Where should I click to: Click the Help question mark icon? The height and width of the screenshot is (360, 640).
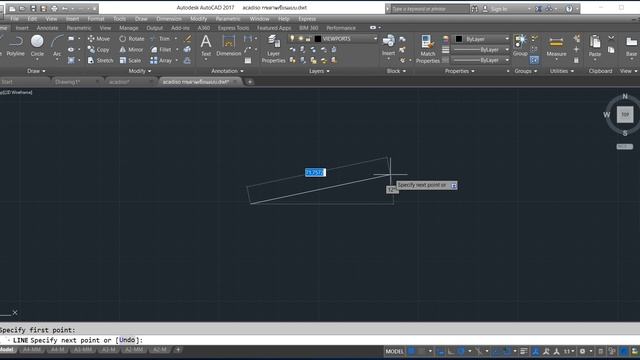tap(569, 9)
